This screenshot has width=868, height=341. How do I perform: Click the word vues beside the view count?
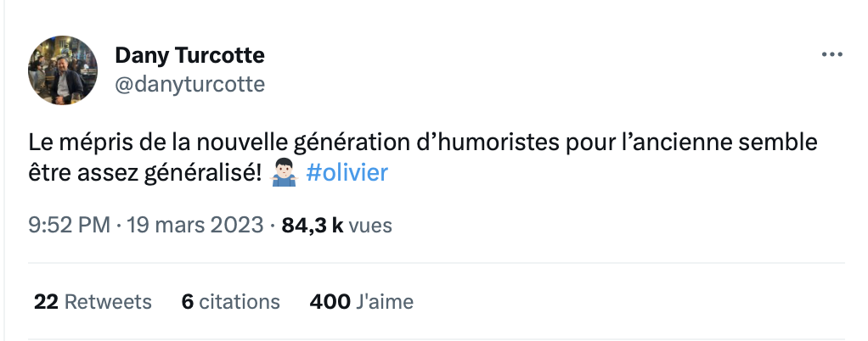click(x=370, y=226)
